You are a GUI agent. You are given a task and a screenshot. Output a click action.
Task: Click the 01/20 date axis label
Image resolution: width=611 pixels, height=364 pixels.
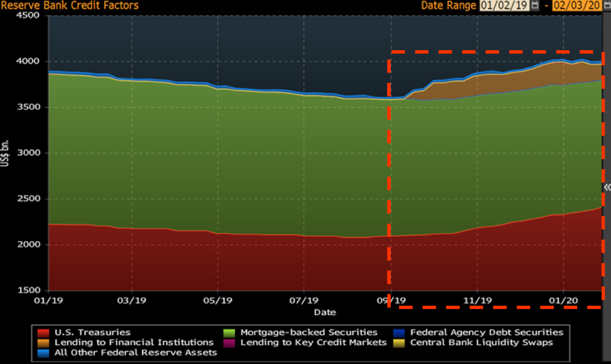pos(563,300)
